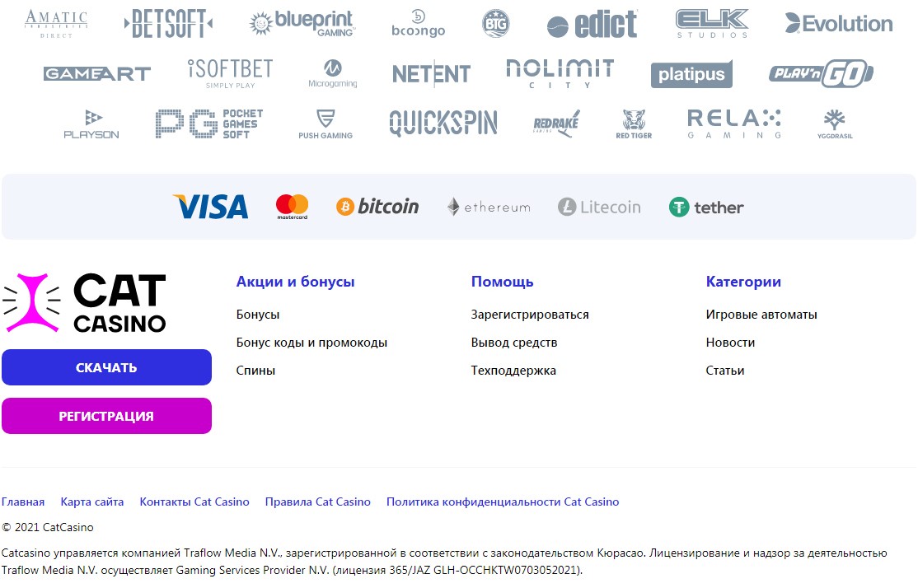Choose the Ethereum logo
The height and width of the screenshot is (588, 918).
point(489,207)
